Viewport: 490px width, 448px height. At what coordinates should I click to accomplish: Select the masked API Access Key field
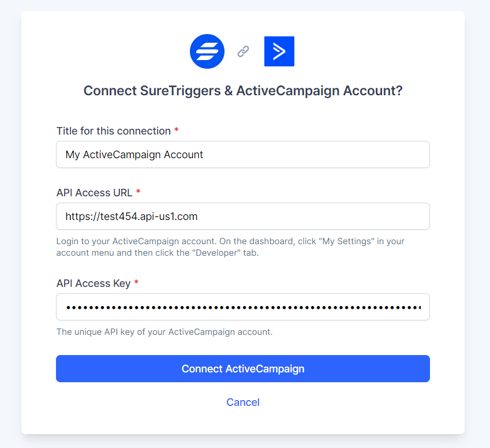click(243, 307)
